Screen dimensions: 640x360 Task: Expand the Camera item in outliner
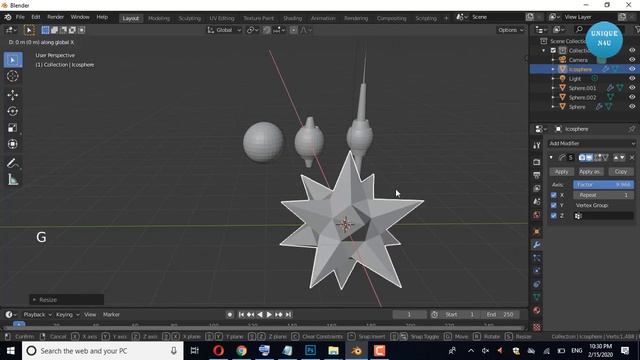pyautogui.click(x=553, y=60)
